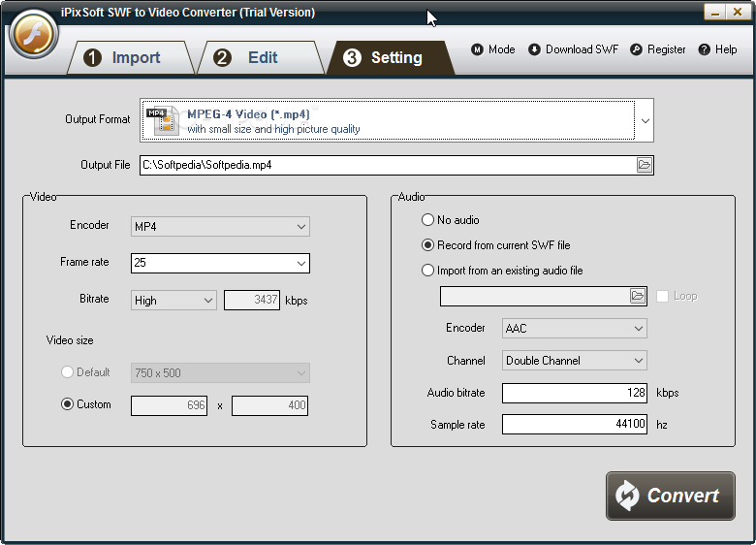Open the Register dialog
Viewport: 756px width, 545px height.
[x=658, y=49]
